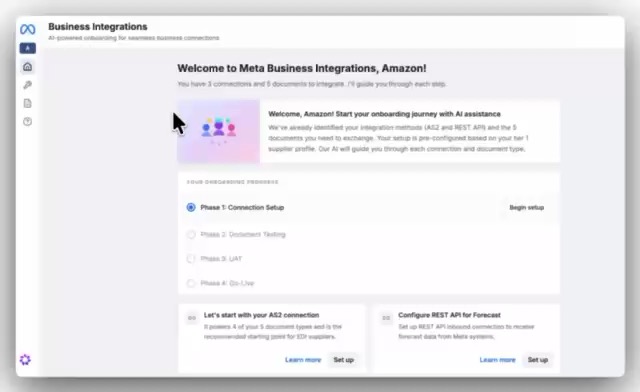Open the documents icon in sidebar
640x392 pixels.
tap(27, 103)
